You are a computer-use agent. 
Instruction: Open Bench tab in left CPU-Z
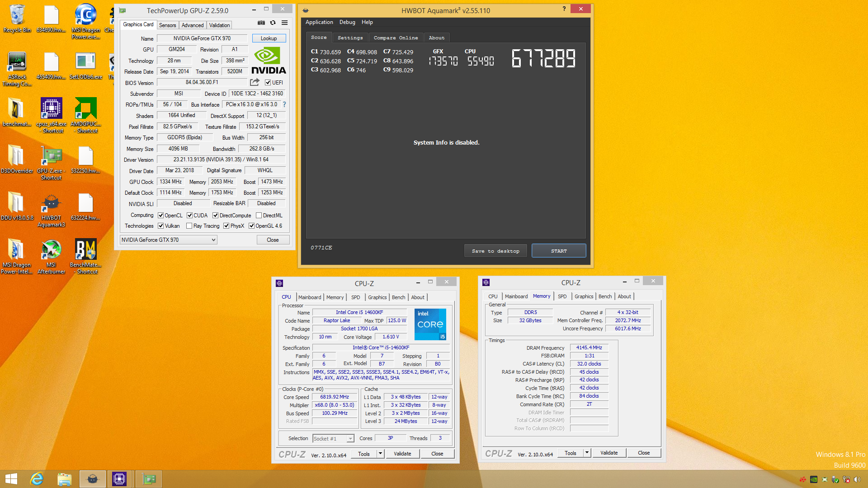point(398,297)
